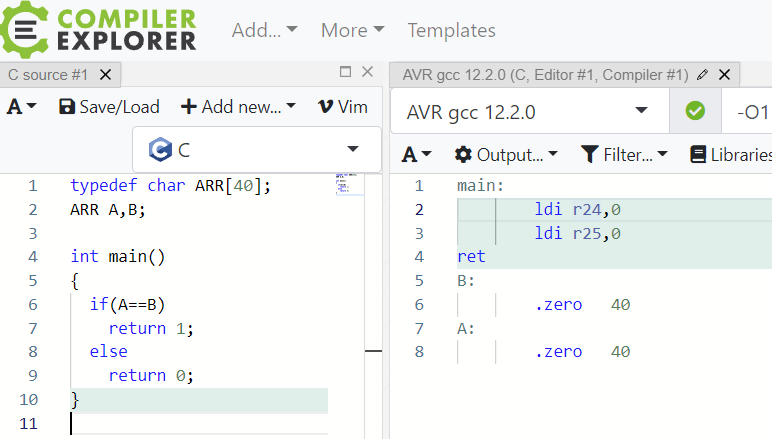Click the -O1 compiler options field

pyautogui.click(x=748, y=112)
